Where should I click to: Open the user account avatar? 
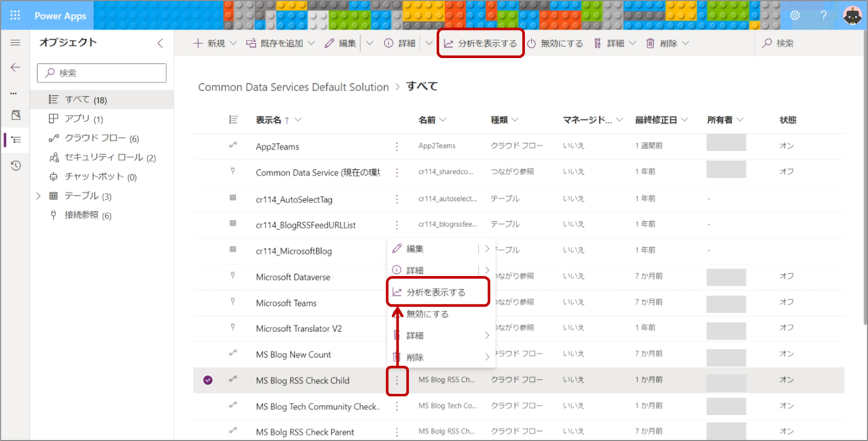(x=852, y=15)
